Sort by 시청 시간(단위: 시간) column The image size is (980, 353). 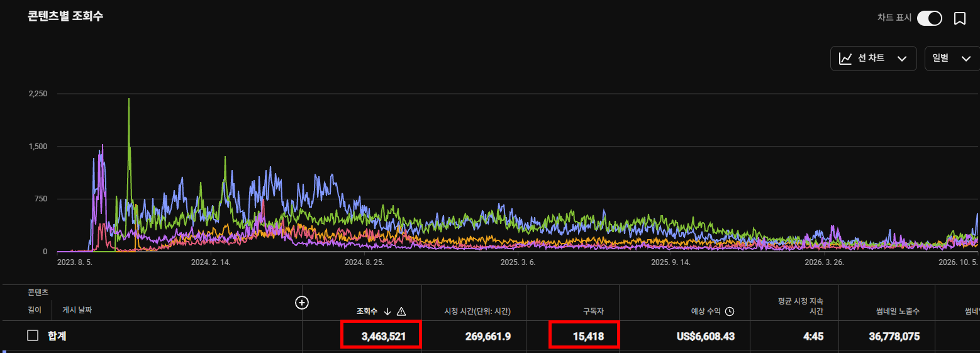pos(477,311)
